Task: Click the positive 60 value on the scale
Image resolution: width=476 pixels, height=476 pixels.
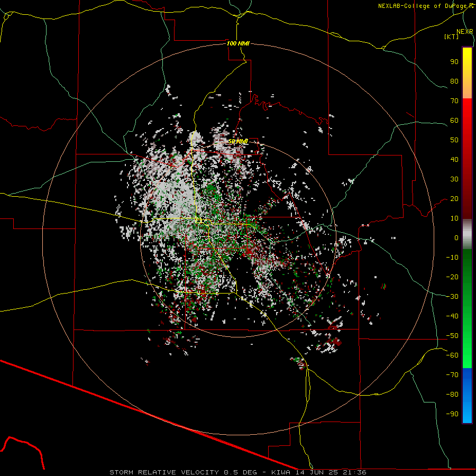Action: (x=454, y=120)
